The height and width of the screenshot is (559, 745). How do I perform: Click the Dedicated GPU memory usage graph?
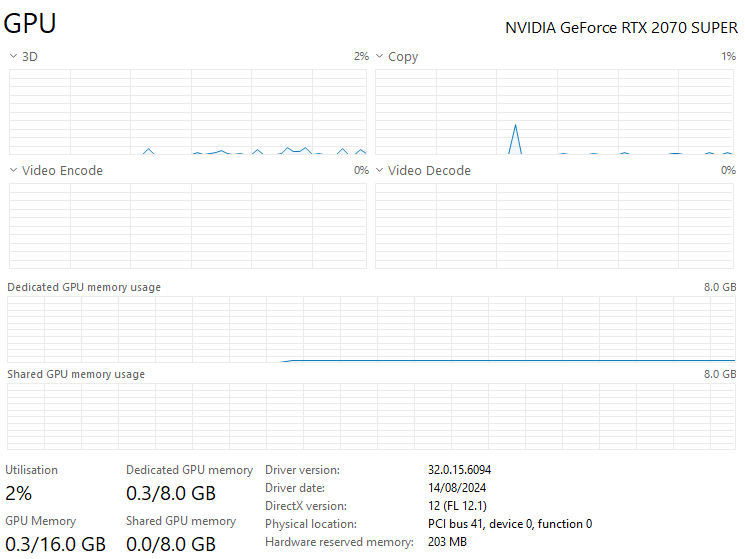pyautogui.click(x=371, y=329)
